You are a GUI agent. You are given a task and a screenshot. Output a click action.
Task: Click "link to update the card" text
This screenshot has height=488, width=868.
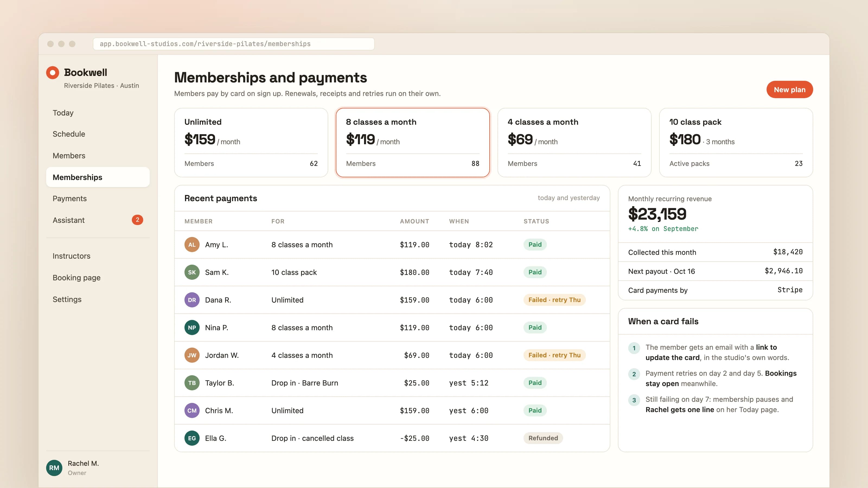711,352
